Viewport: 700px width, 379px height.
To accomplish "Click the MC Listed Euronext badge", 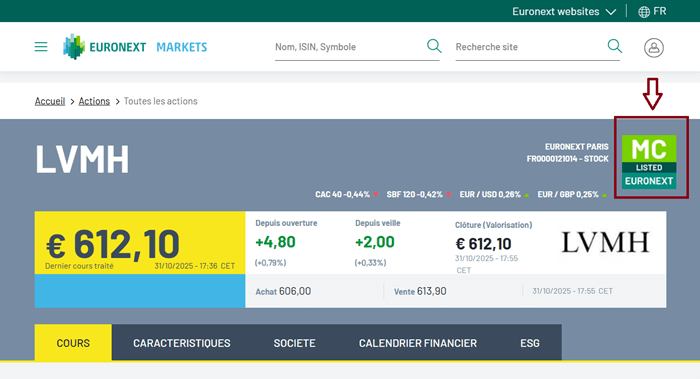I will pyautogui.click(x=649, y=162).
